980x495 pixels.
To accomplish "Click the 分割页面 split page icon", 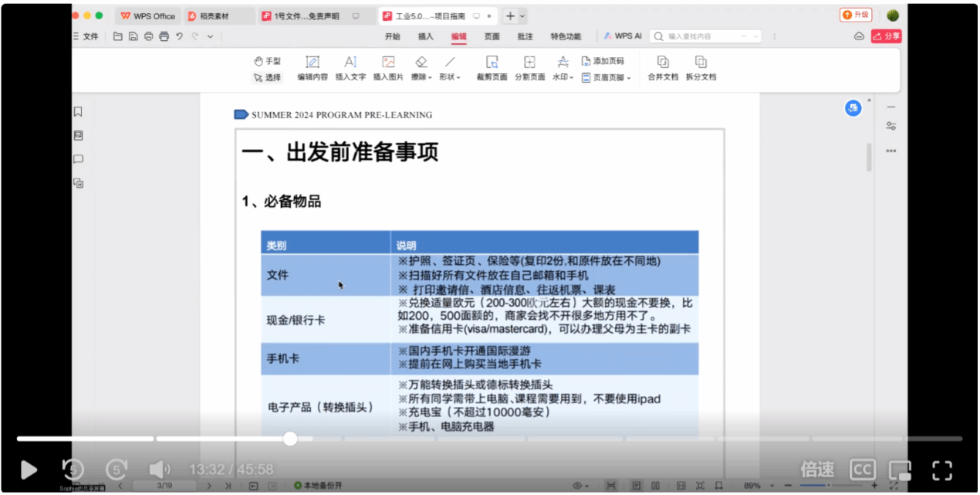I will [x=529, y=68].
